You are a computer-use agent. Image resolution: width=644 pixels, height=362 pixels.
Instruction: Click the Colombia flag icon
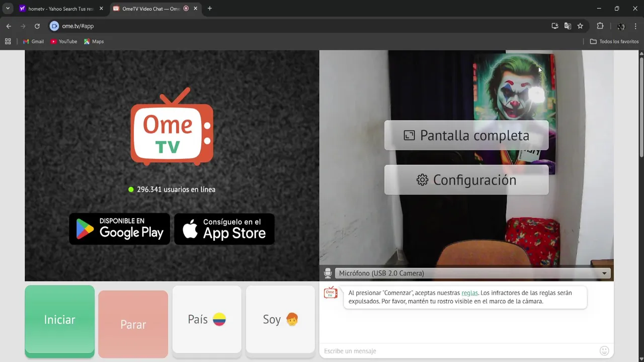tap(219, 319)
